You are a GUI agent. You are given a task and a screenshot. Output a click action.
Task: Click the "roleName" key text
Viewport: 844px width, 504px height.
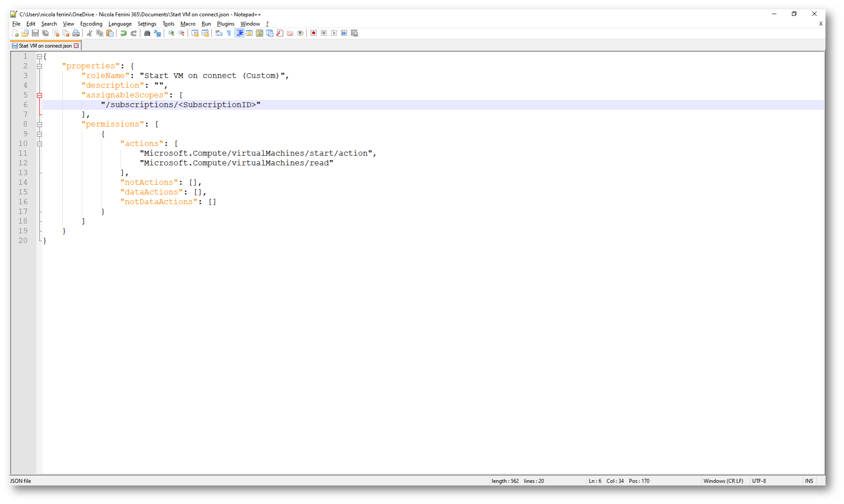pos(105,76)
